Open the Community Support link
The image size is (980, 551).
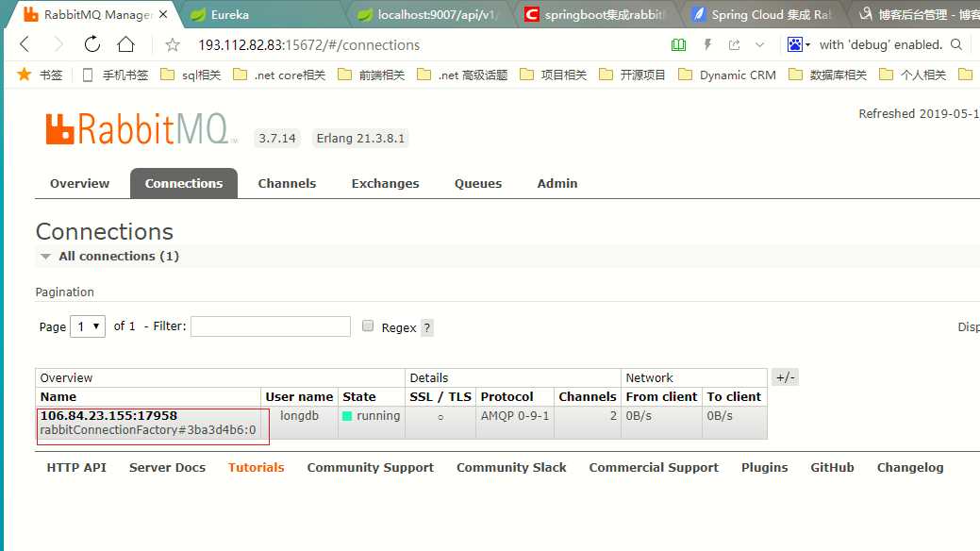click(x=370, y=468)
